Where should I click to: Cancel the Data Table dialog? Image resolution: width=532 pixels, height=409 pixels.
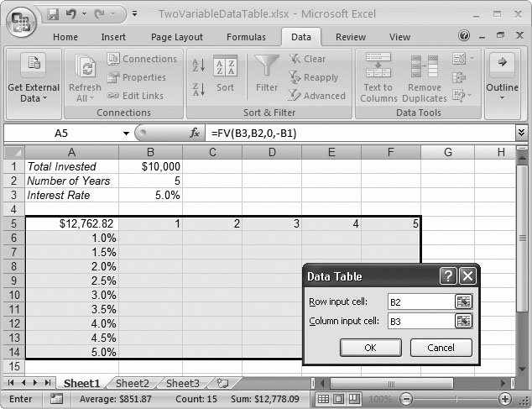[x=441, y=348]
